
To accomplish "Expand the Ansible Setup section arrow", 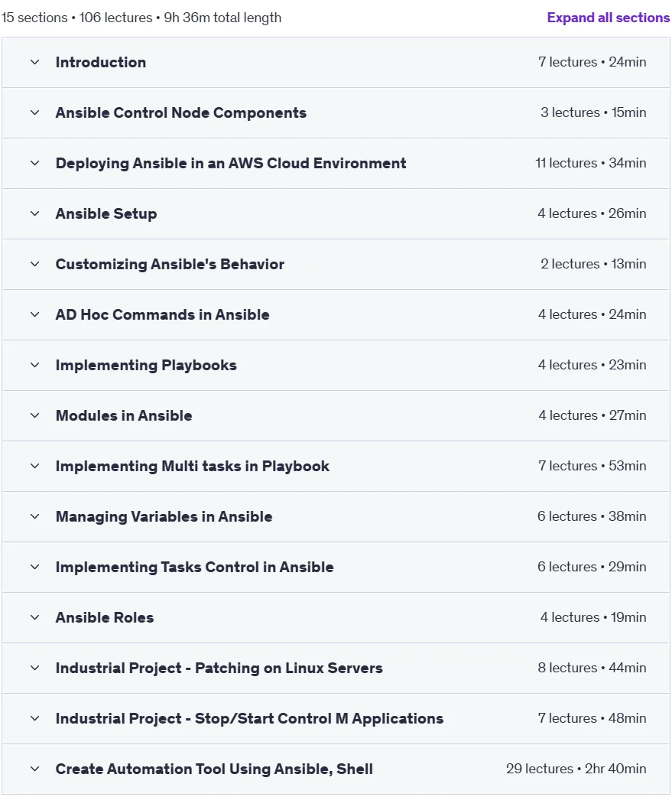I will 35,213.
